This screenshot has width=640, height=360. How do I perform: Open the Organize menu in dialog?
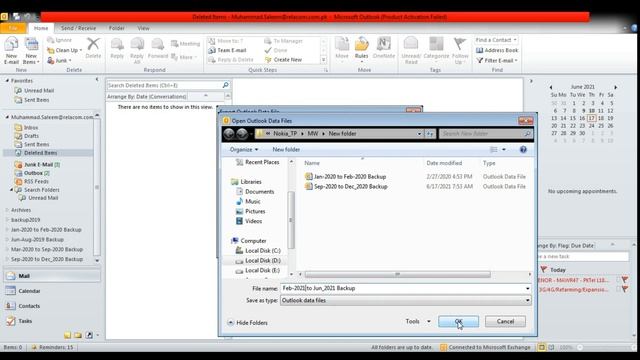tap(244, 149)
